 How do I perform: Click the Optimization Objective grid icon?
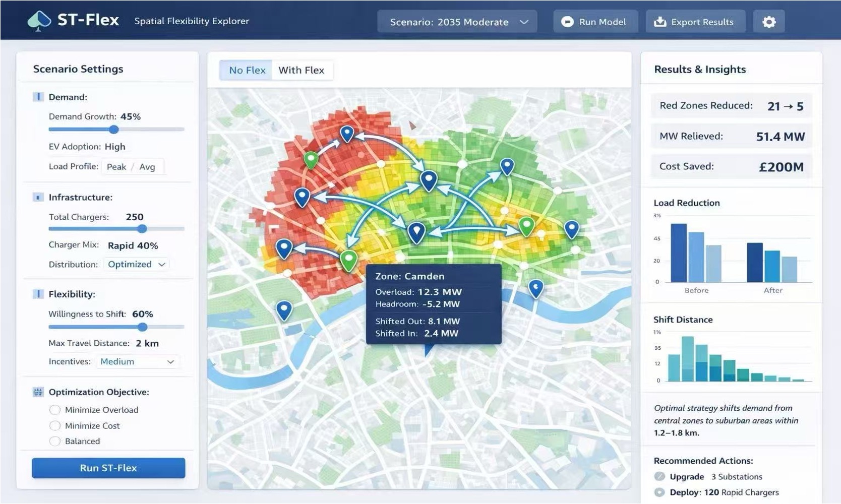(x=38, y=392)
